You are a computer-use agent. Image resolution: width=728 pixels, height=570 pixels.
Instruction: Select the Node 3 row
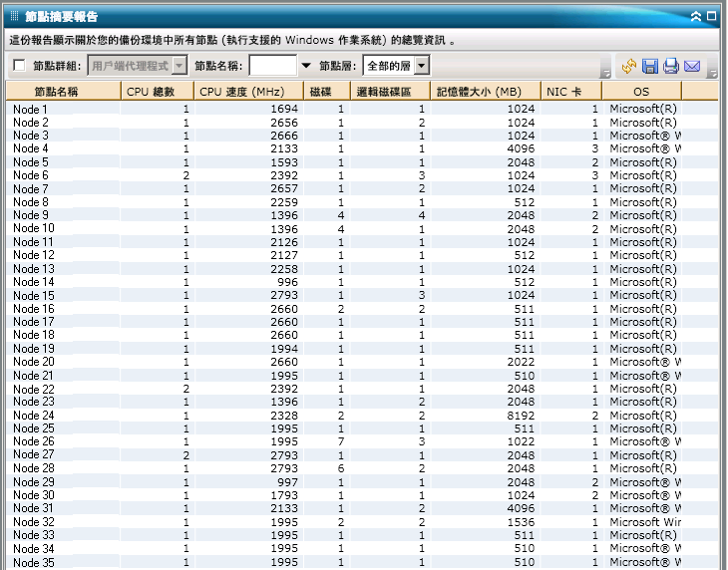pos(362,136)
